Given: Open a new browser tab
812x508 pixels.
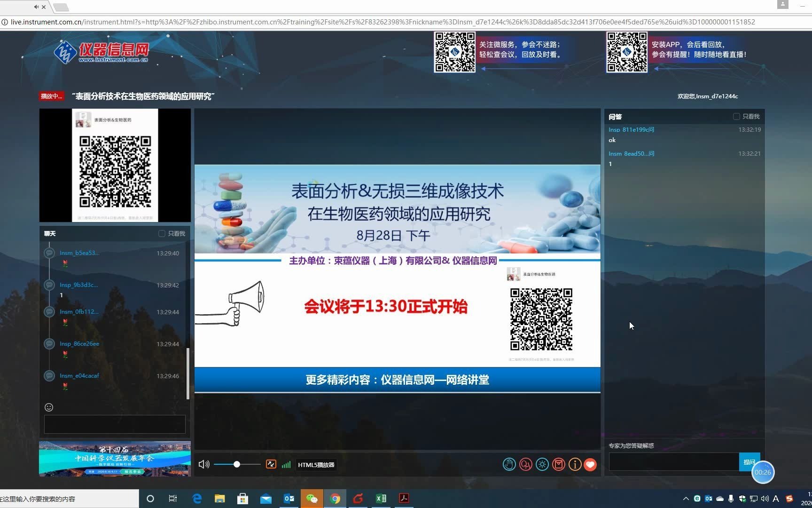Looking at the screenshot, I should pyautogui.click(x=61, y=7).
